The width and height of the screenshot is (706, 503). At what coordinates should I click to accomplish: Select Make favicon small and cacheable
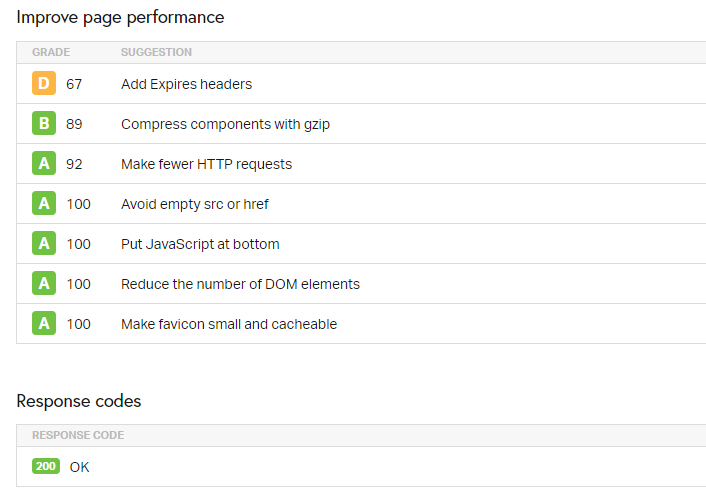(x=229, y=324)
